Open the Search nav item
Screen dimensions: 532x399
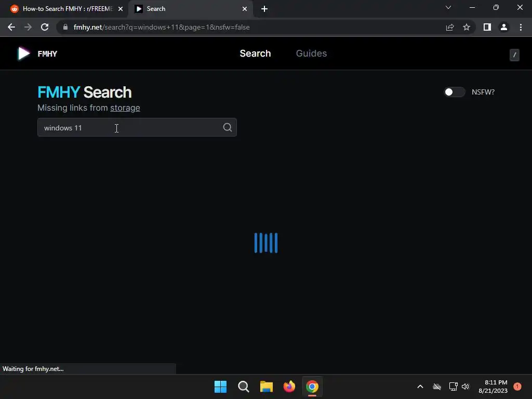coord(255,54)
